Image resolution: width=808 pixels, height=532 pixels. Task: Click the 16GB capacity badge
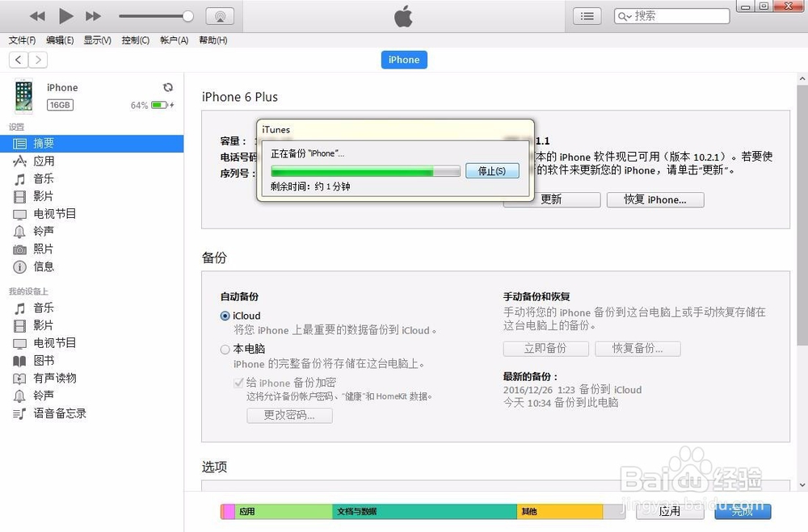pyautogui.click(x=61, y=105)
